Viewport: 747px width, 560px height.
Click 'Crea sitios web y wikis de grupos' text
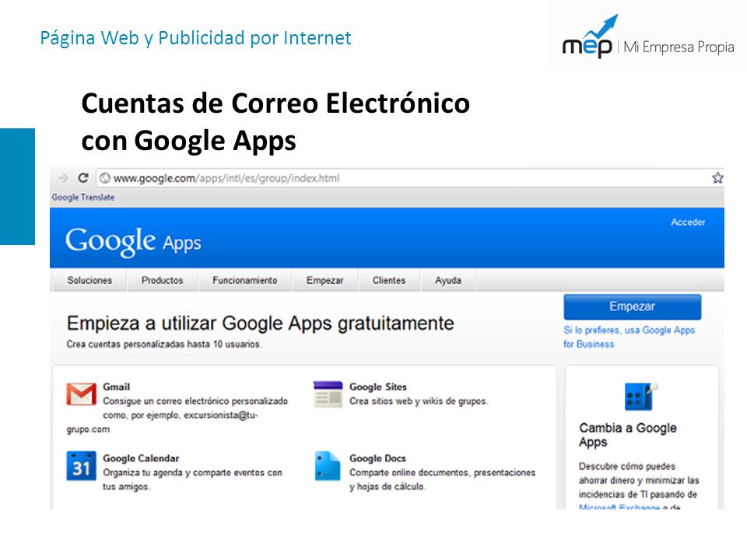(x=419, y=401)
